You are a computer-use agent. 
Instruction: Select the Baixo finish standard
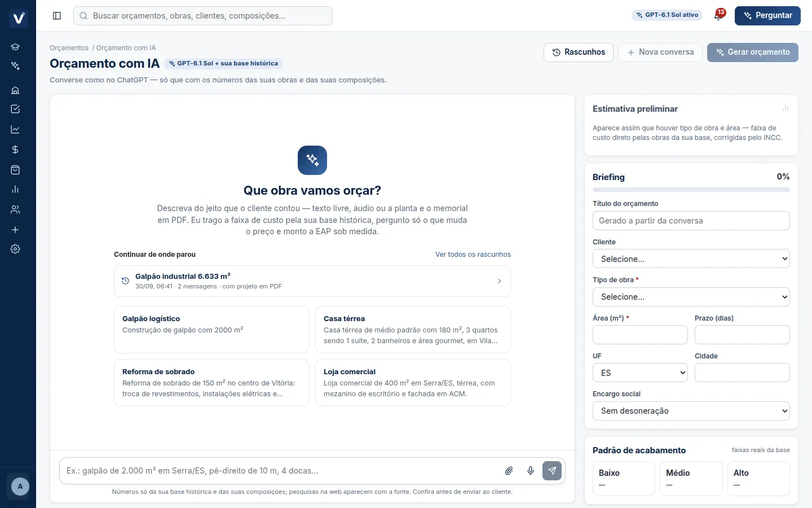pyautogui.click(x=624, y=479)
